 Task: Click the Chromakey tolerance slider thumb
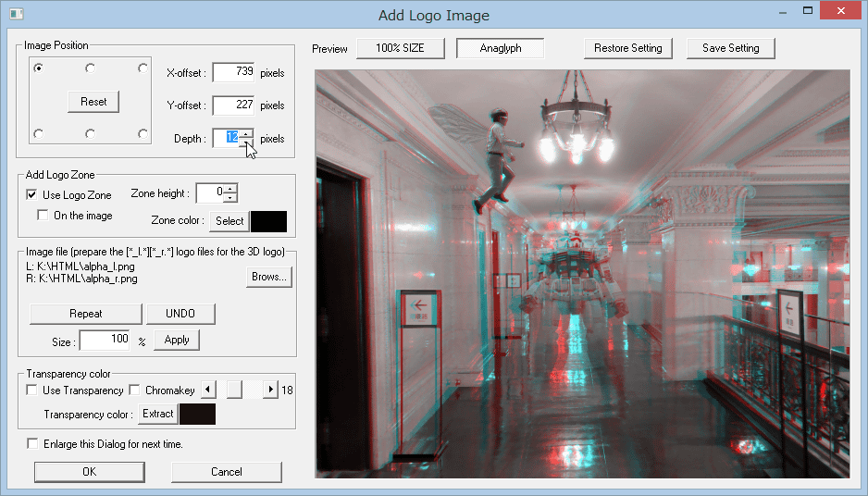[234, 390]
